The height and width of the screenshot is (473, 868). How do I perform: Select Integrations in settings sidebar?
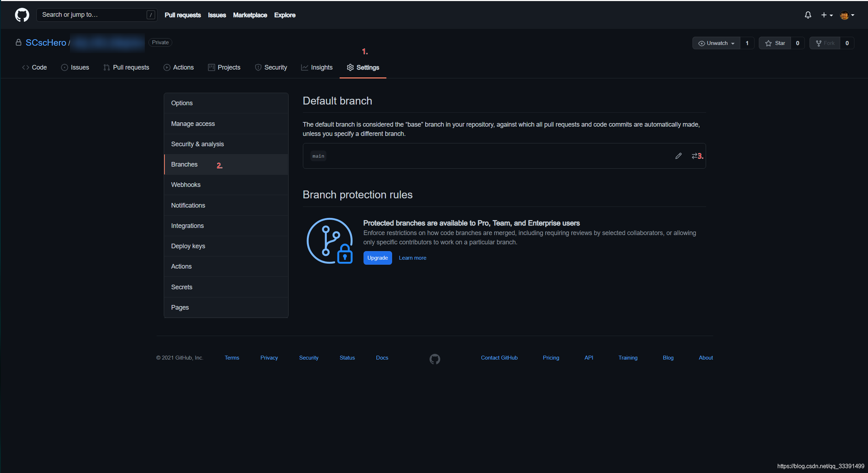(x=226, y=226)
